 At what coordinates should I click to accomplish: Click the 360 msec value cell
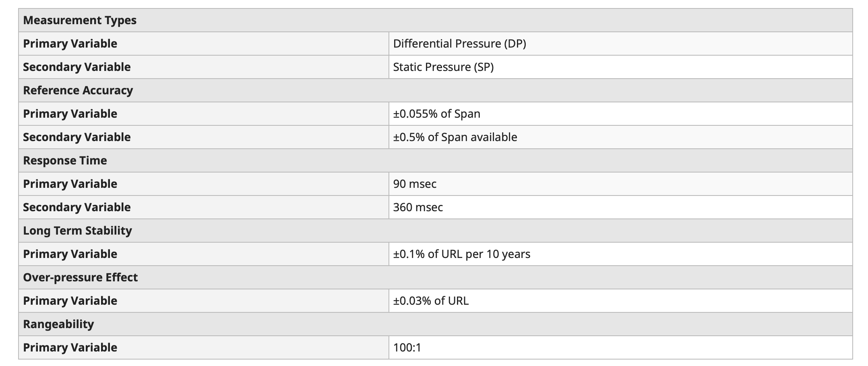point(418,207)
